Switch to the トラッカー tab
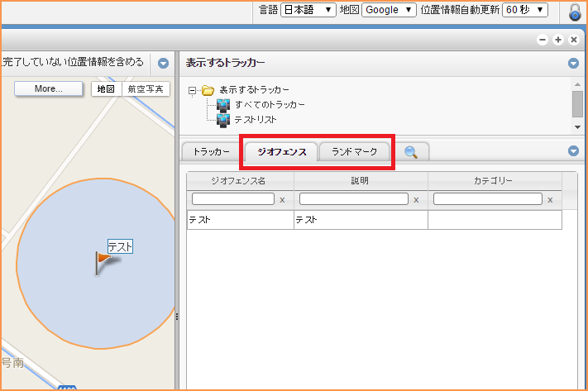The image size is (588, 391). [x=211, y=152]
